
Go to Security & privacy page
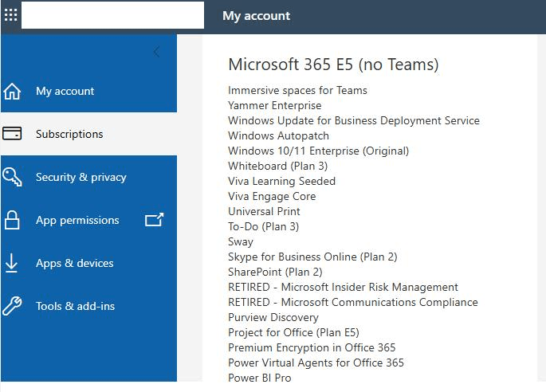point(81,177)
